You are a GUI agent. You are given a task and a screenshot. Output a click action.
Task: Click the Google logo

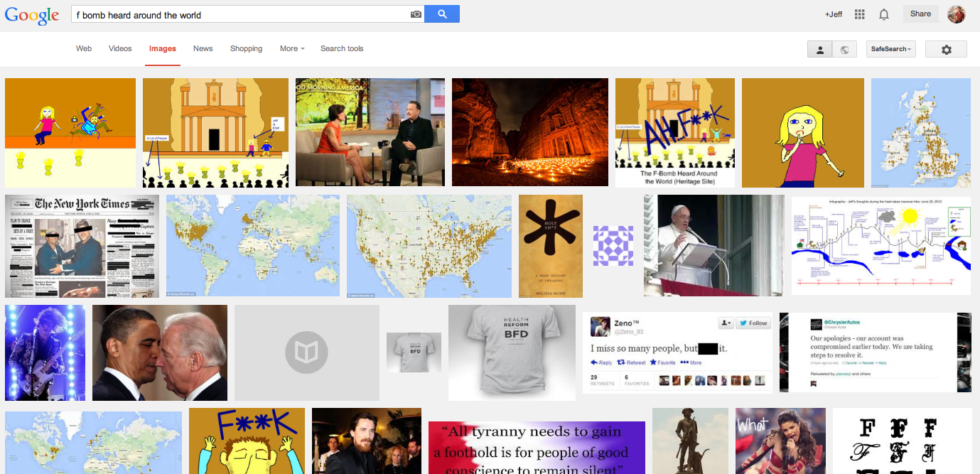32,15
